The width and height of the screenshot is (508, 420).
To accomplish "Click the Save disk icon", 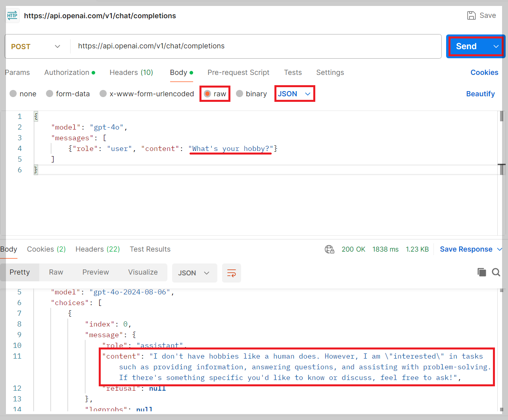I will [x=471, y=15].
